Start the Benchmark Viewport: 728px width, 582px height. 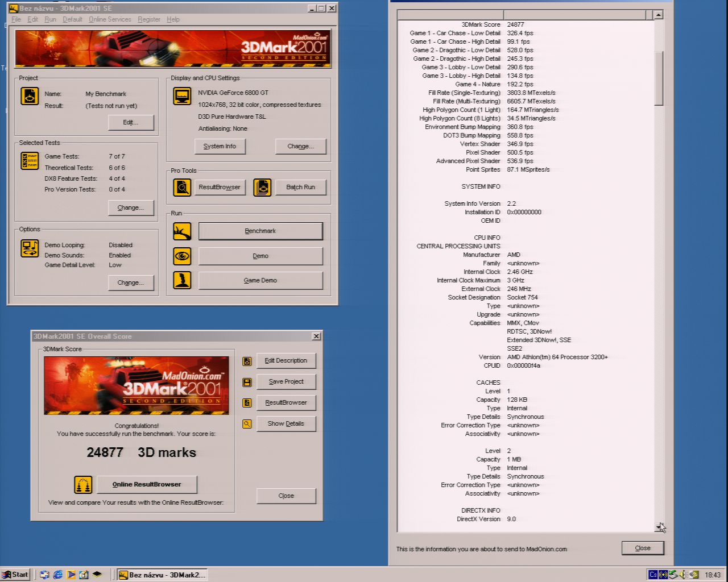pyautogui.click(x=260, y=231)
